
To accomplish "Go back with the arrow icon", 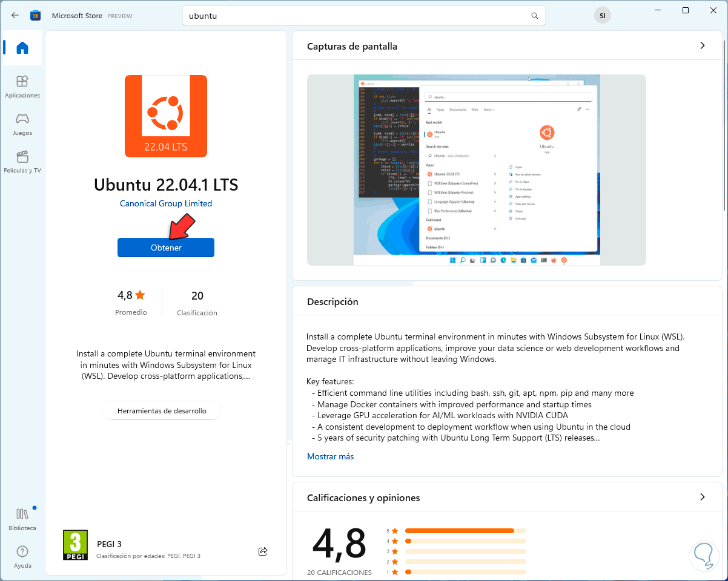I will click(15, 15).
